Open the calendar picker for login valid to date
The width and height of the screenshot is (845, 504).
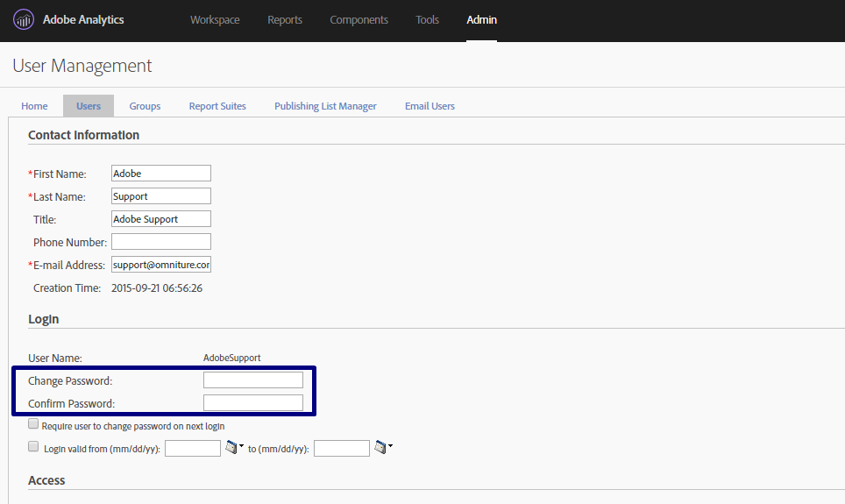click(383, 447)
